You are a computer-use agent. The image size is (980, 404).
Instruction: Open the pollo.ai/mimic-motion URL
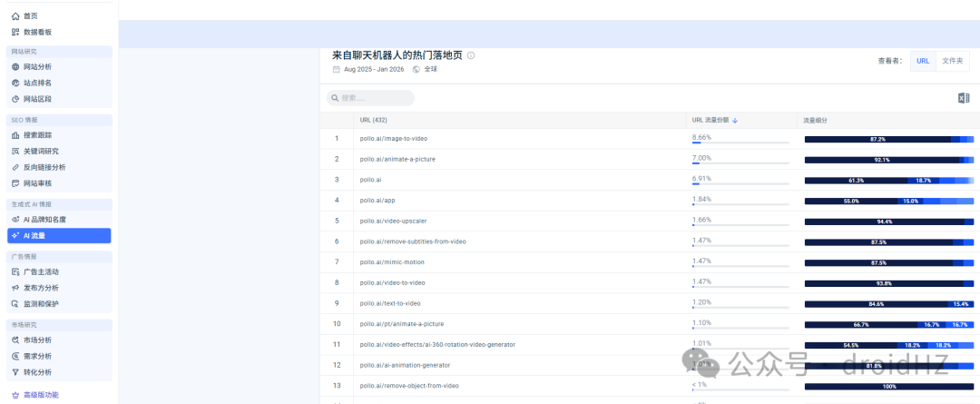click(393, 262)
